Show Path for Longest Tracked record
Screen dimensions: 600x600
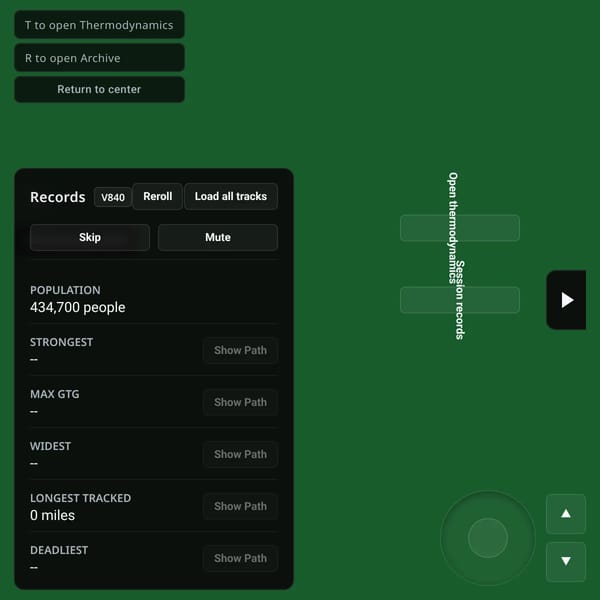pos(240,506)
